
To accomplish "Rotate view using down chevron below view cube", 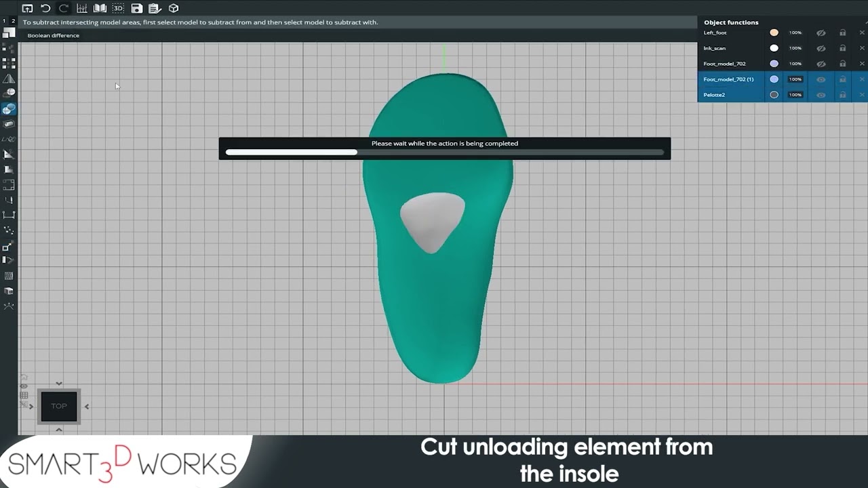I will coord(59,429).
